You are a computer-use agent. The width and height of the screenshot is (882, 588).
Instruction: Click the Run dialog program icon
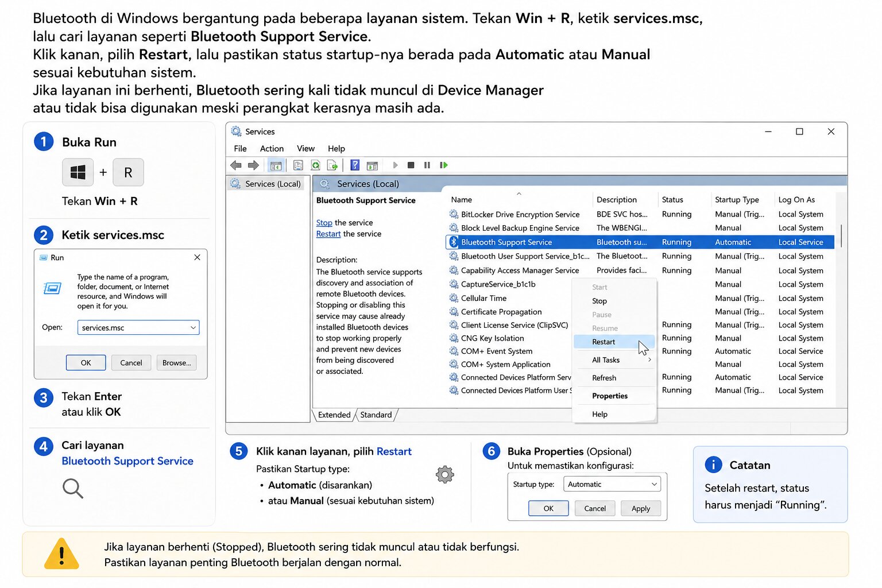[x=52, y=288]
